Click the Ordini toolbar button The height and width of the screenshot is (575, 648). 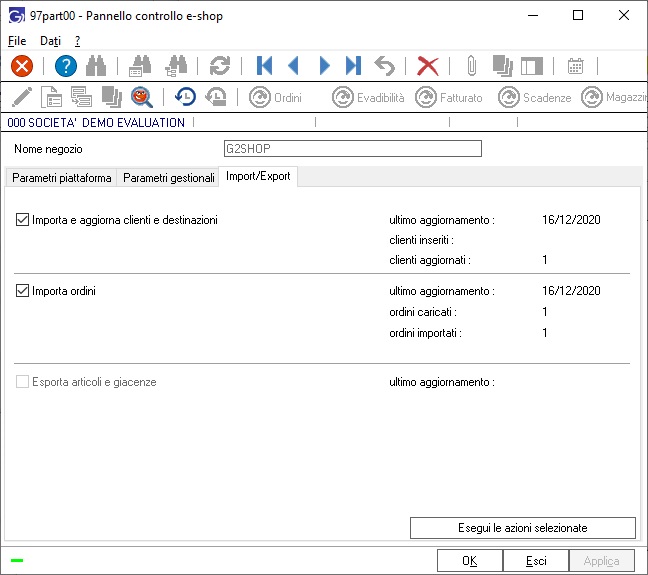[x=276, y=98]
